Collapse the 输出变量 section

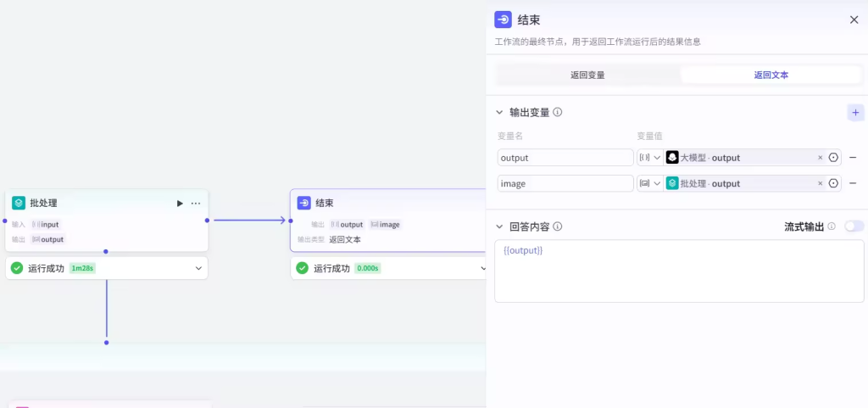[500, 112]
